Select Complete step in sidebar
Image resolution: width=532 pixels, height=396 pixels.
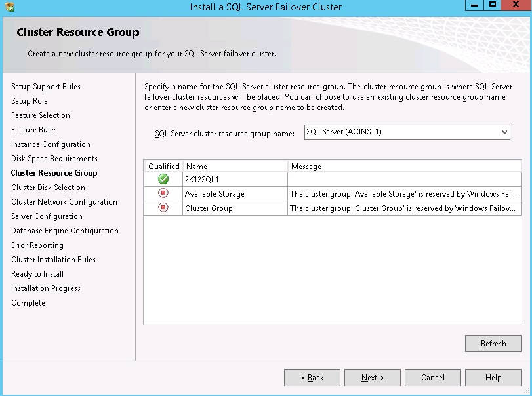(x=28, y=303)
